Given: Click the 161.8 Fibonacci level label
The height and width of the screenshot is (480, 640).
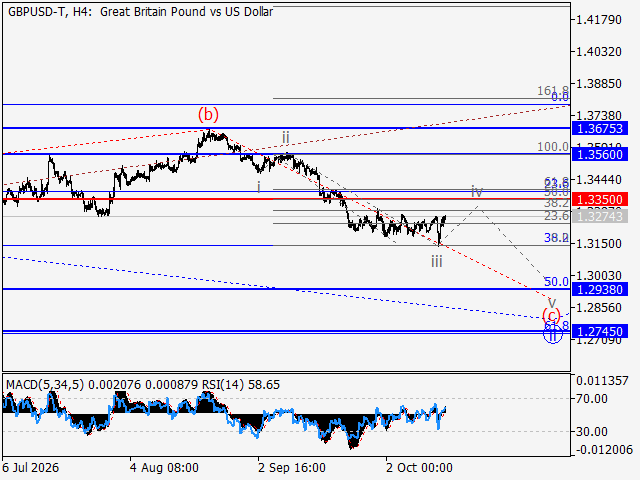Looking at the screenshot, I should (x=553, y=91).
